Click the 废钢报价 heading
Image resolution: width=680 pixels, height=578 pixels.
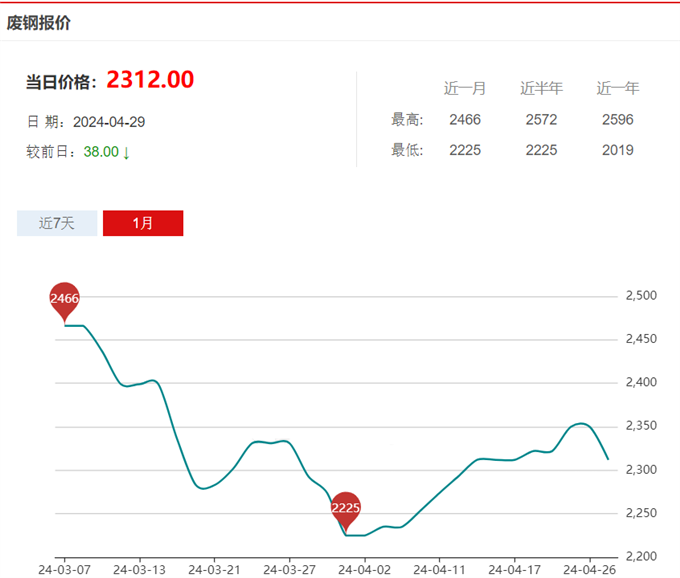pyautogui.click(x=39, y=22)
